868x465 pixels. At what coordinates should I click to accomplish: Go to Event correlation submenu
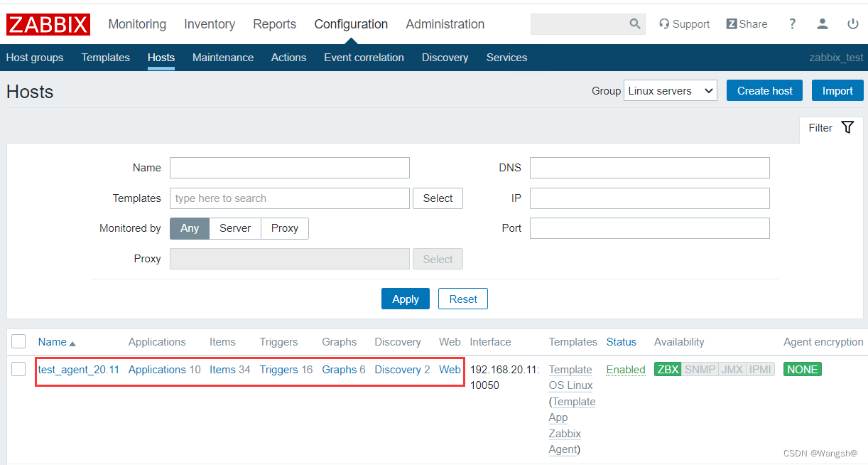tap(364, 58)
